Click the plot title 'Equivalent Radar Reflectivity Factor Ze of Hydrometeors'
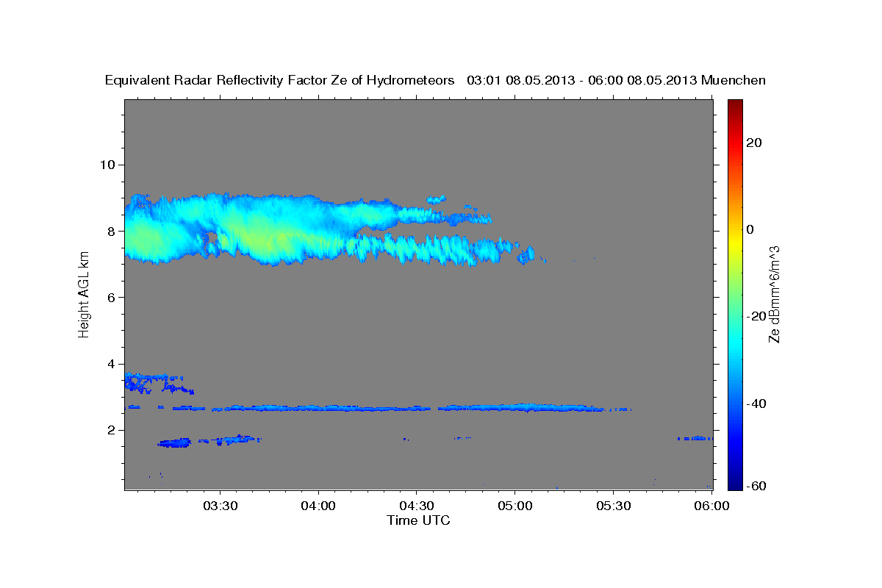882x588 pixels. [280, 81]
